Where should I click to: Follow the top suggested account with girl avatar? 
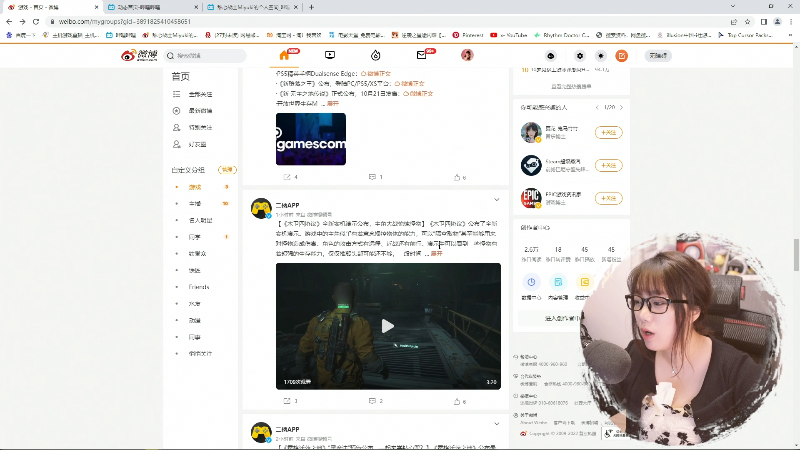point(609,133)
